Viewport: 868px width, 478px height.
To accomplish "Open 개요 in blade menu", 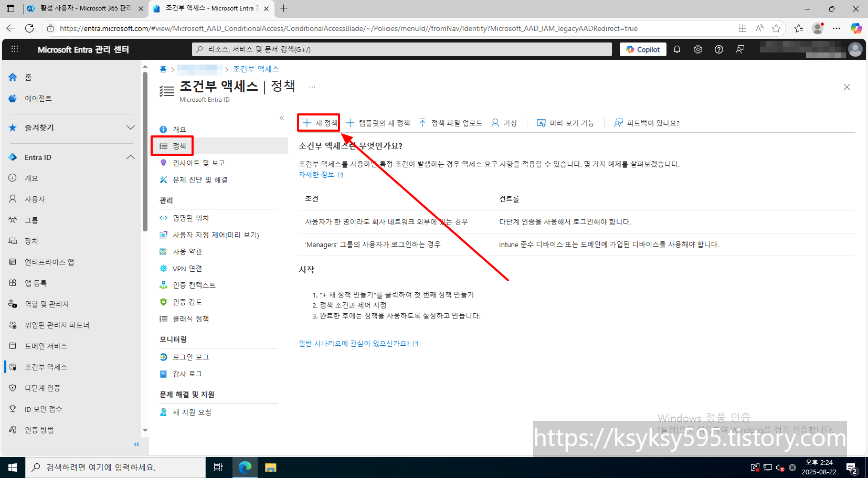I will click(x=179, y=129).
